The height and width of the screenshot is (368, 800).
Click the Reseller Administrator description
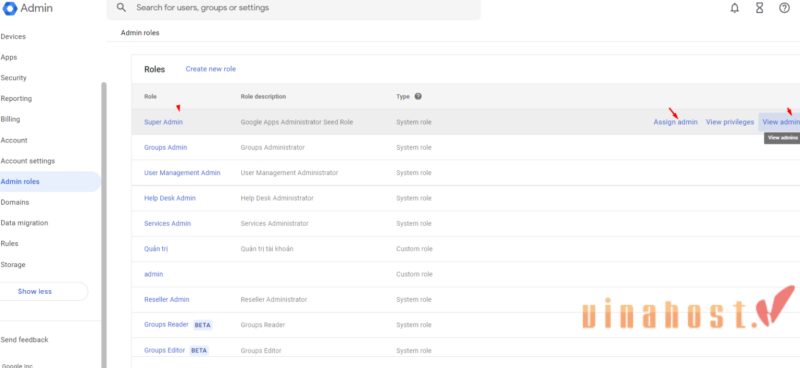274,300
